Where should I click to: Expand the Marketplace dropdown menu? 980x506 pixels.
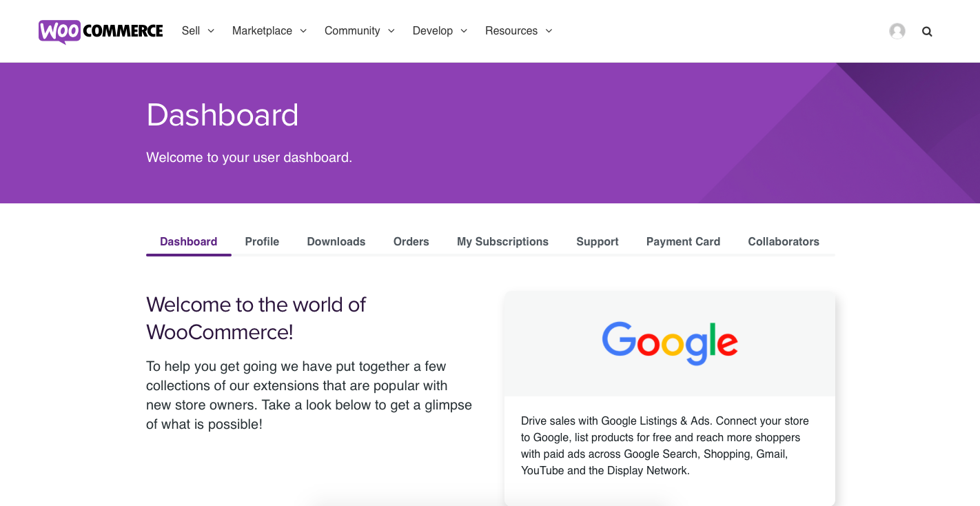(269, 31)
